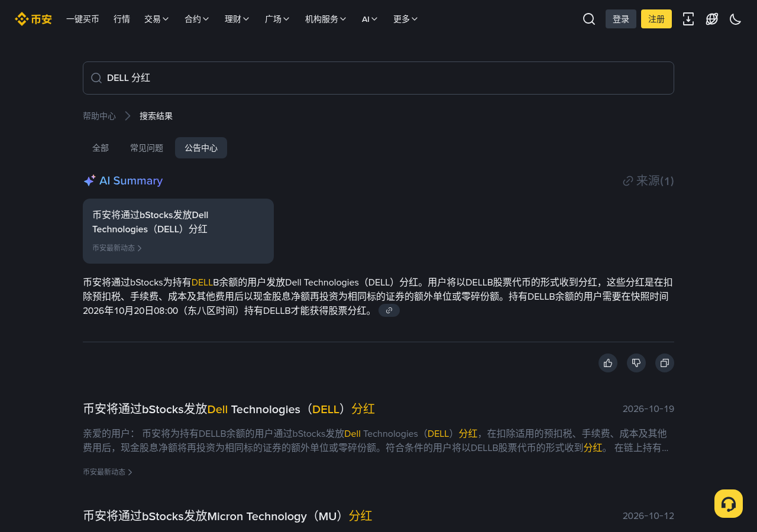Click the AI Summary sparkle icon
Image resolution: width=757 pixels, height=532 pixels.
pyautogui.click(x=89, y=181)
